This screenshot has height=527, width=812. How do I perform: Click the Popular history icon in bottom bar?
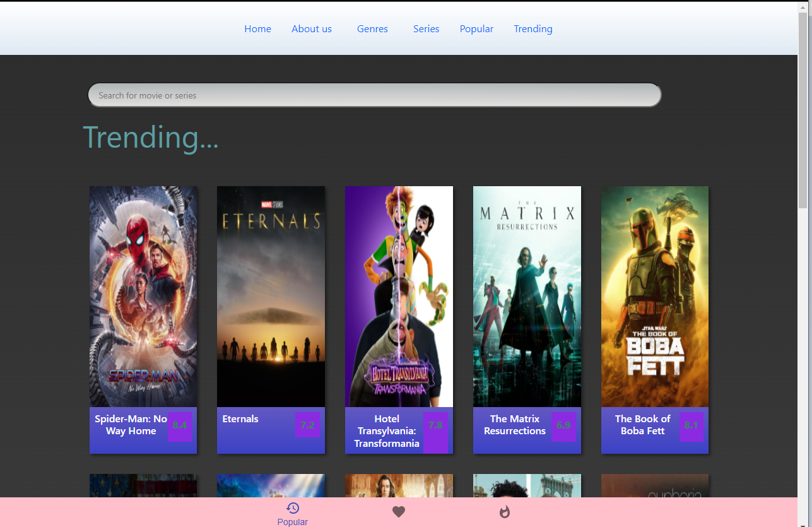click(x=292, y=509)
